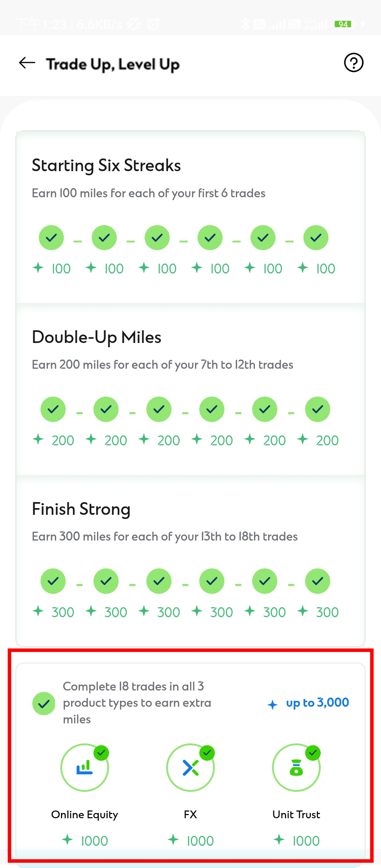Tap the Unit Trust money bag icon
Viewport: 381px width, 868px height.
[296, 767]
